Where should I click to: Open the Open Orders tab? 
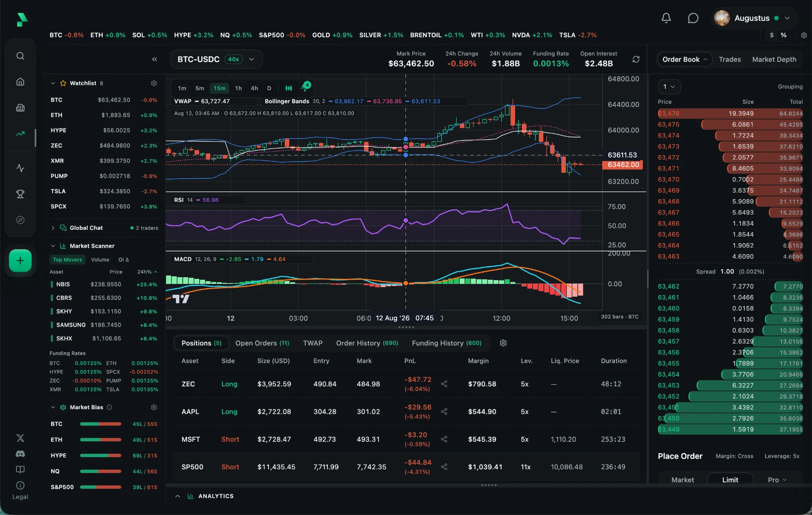(x=262, y=343)
